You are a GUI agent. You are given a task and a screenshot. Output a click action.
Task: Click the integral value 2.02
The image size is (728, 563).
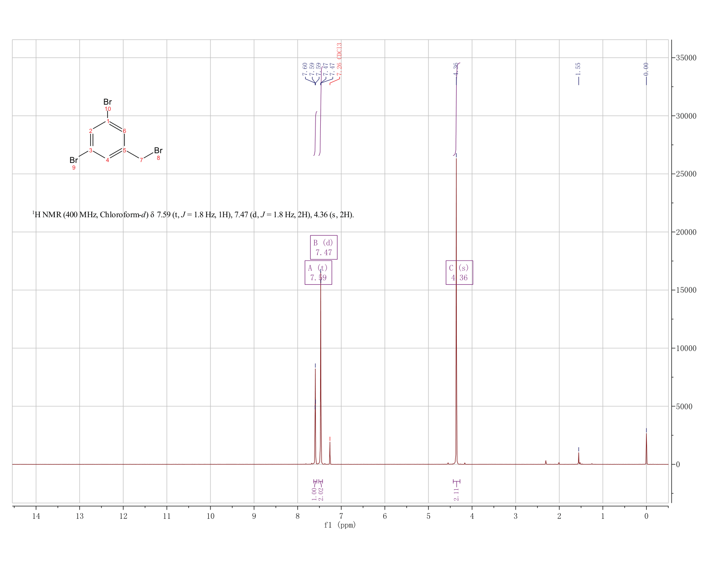pyautogui.click(x=321, y=494)
